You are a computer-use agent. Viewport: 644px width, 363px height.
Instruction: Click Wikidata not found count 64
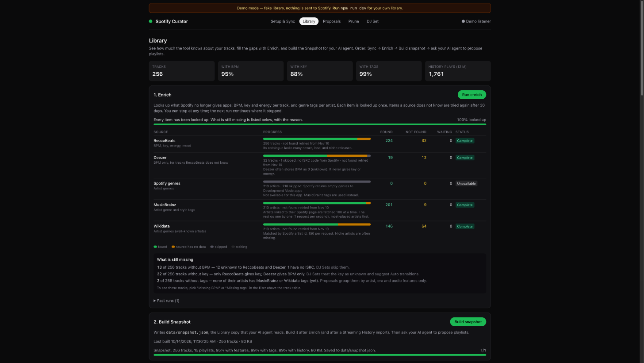tap(424, 226)
